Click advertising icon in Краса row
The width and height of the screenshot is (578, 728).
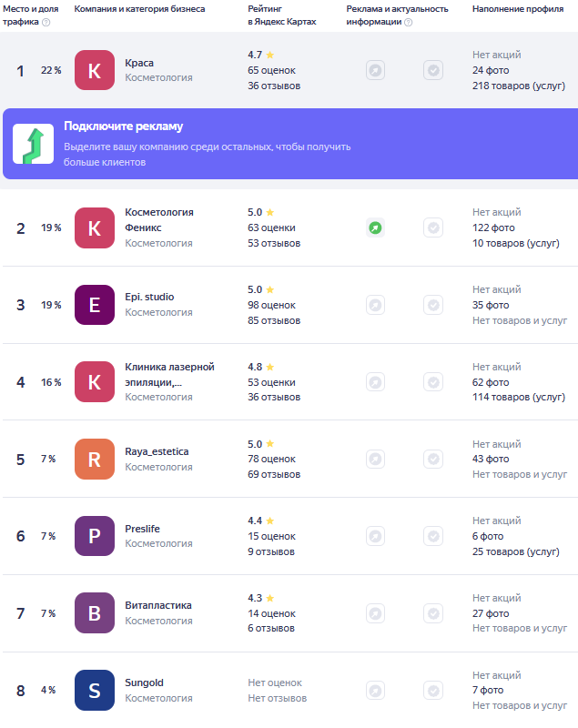click(375, 70)
